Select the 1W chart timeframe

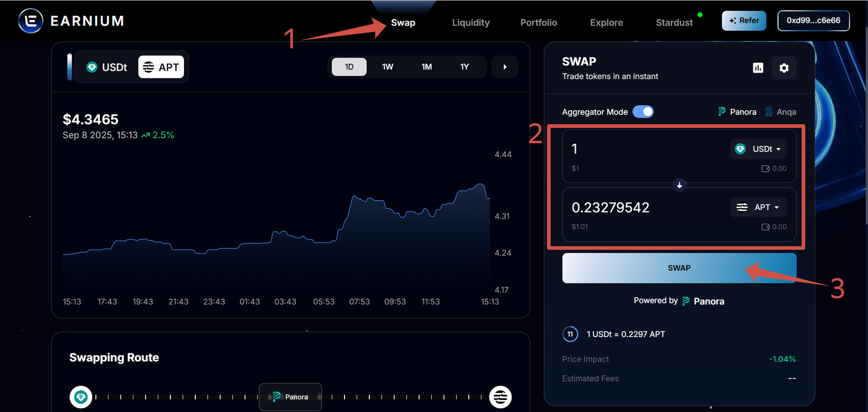tap(387, 67)
